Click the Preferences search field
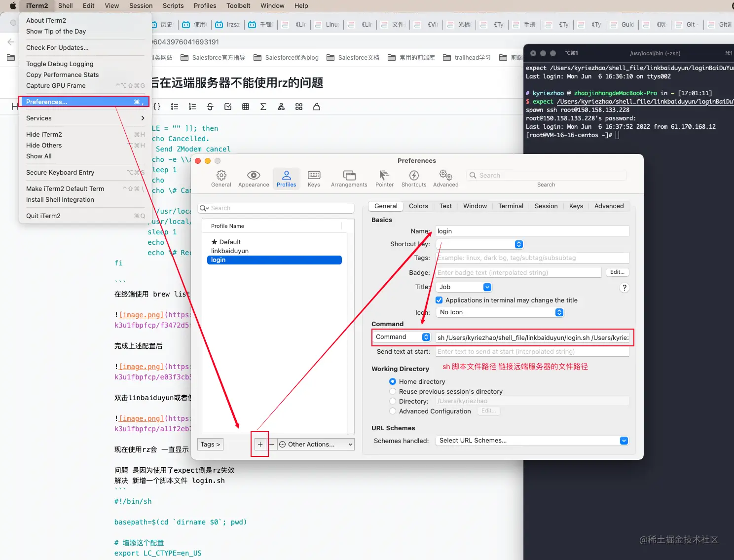The height and width of the screenshot is (560, 734). (546, 175)
